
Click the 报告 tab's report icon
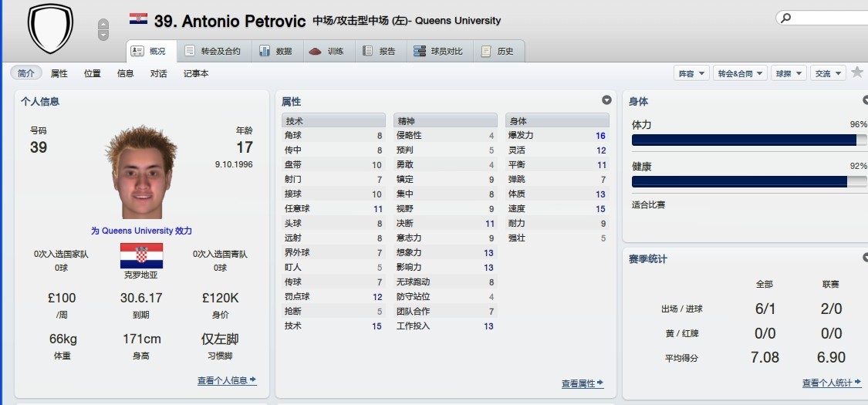367,52
